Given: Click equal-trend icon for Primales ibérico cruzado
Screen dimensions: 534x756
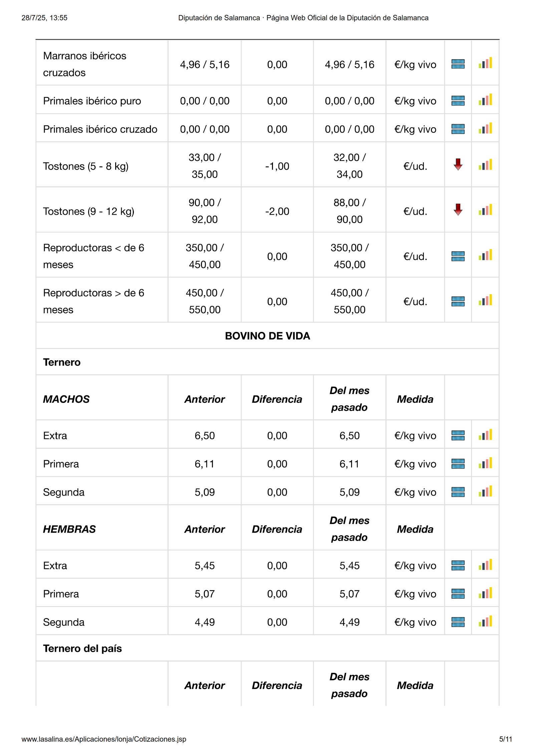Looking at the screenshot, I should (x=458, y=129).
